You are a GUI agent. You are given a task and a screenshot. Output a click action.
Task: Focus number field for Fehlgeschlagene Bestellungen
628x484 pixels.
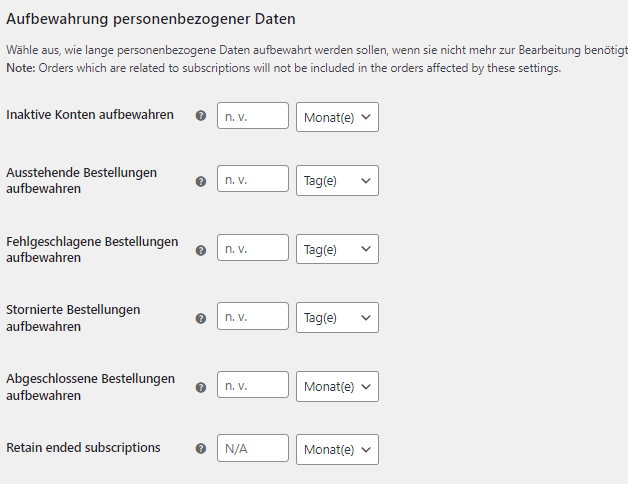253,248
